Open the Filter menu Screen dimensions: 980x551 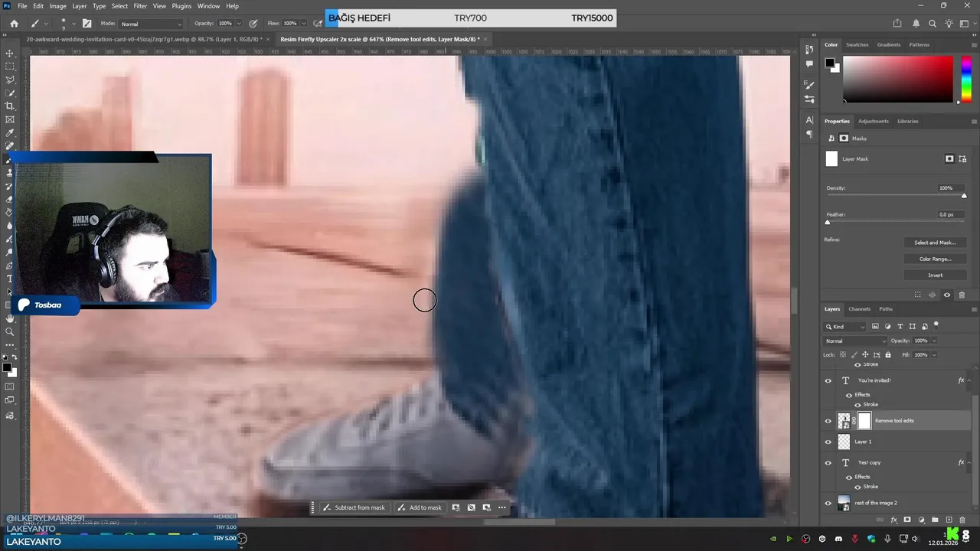pyautogui.click(x=140, y=6)
